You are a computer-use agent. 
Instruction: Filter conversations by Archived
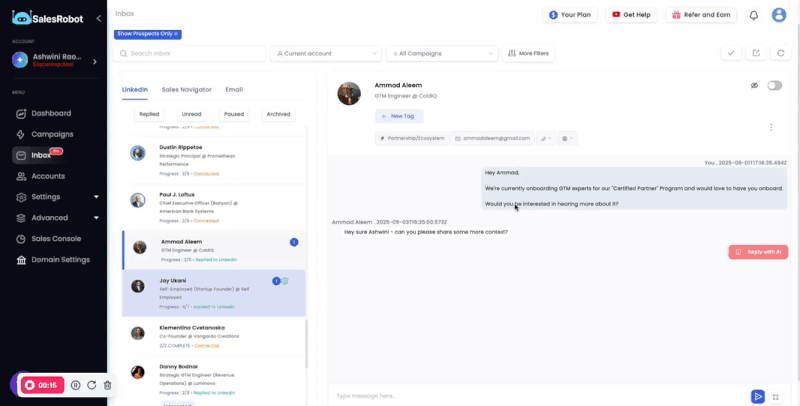(x=278, y=114)
